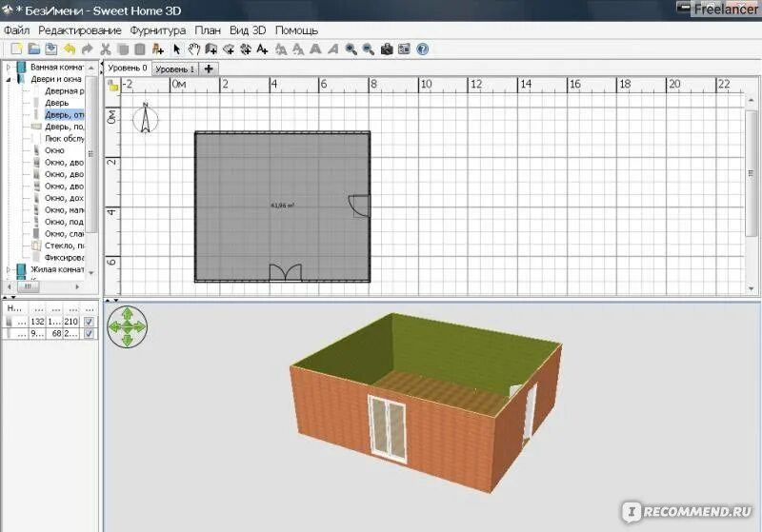Click the Cut scissors icon
The width and height of the screenshot is (762, 532).
click(x=106, y=49)
